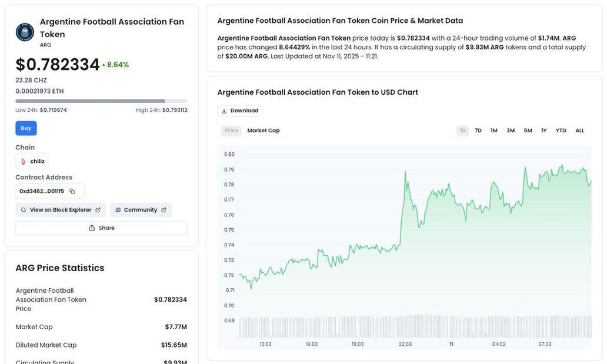This screenshot has height=364, width=607.
Task: Copy the contract address with copy icon
Action: tap(72, 191)
